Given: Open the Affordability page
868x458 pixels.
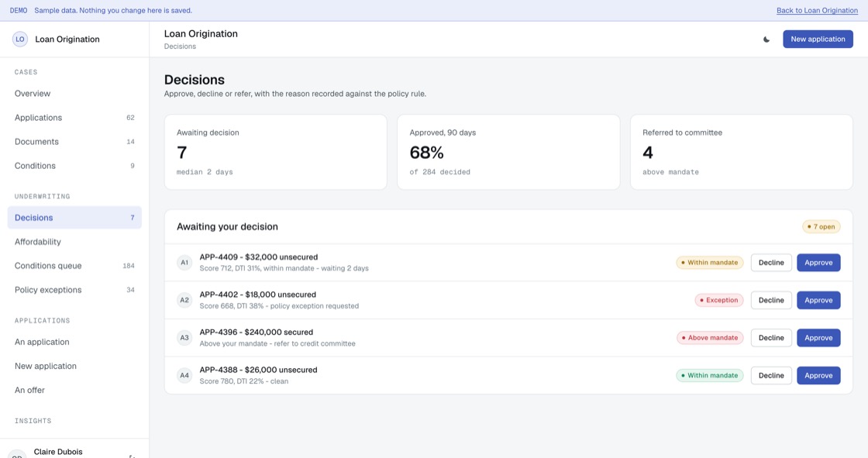Looking at the screenshot, I should tap(74, 242).
